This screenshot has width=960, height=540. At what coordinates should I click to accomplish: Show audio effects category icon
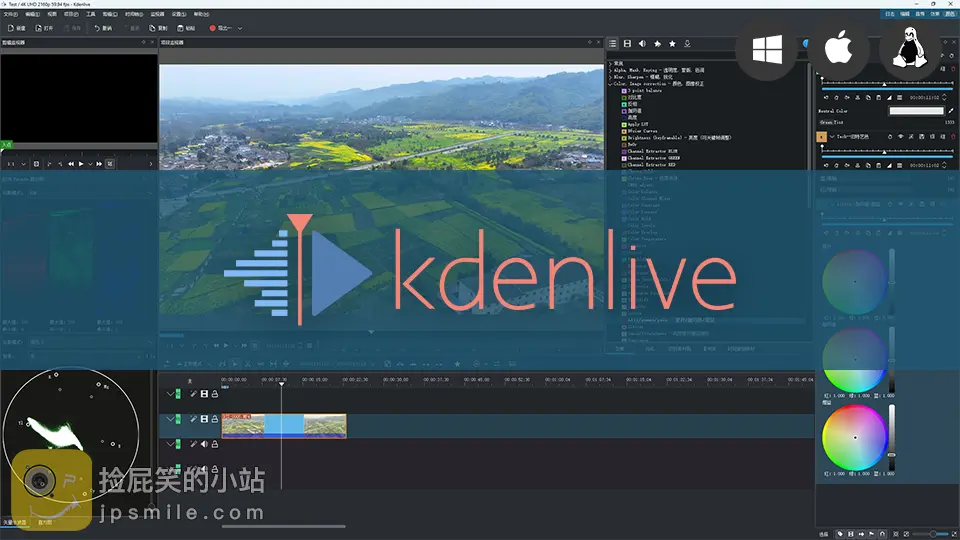642,44
